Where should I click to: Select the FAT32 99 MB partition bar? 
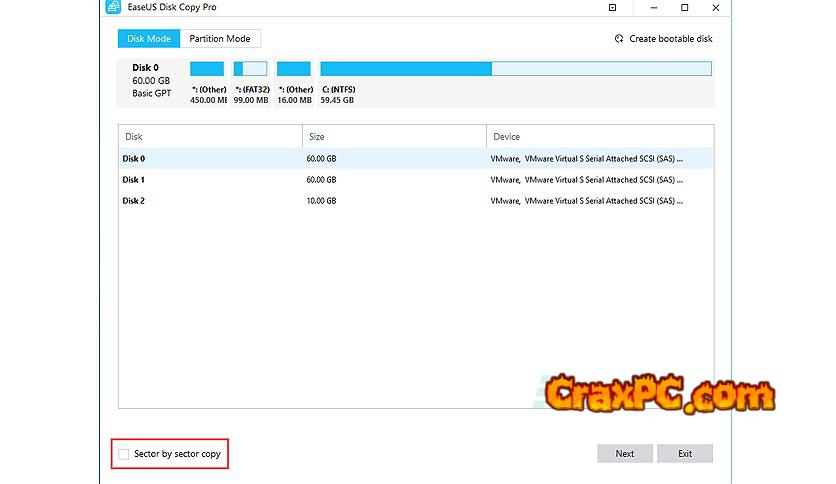(250, 69)
